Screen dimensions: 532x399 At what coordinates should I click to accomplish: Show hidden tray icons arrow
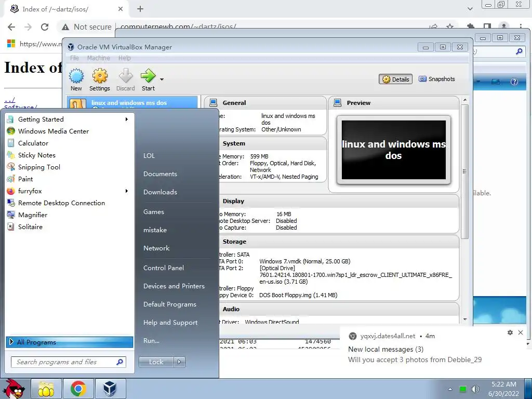450,389
